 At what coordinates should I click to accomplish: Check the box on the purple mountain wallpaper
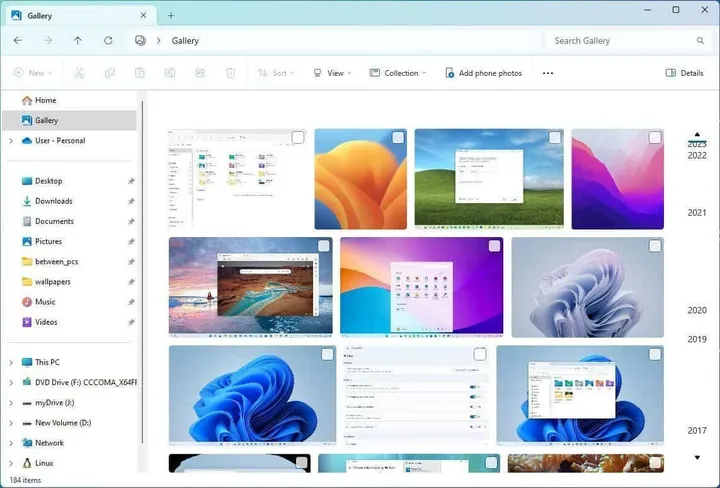coord(654,137)
